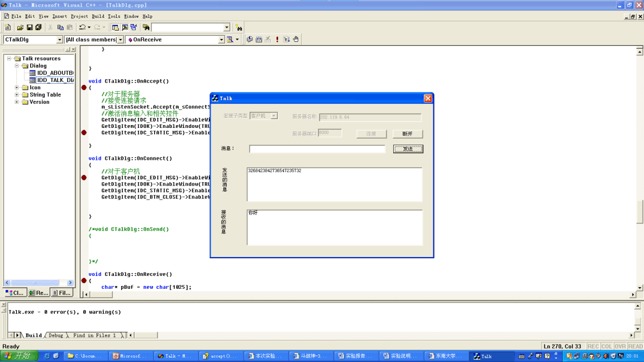The image size is (644, 362).
Task: Toggle the Output window icon
Action: click(125, 27)
